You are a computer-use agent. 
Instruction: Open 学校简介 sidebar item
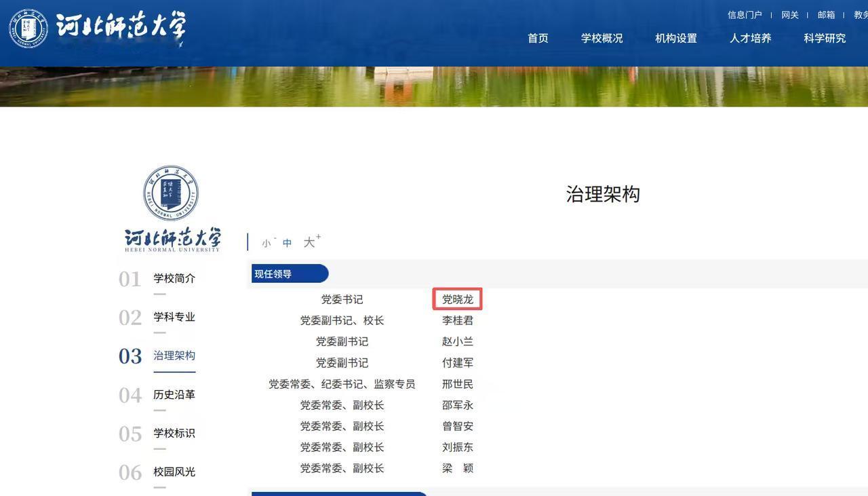click(174, 278)
